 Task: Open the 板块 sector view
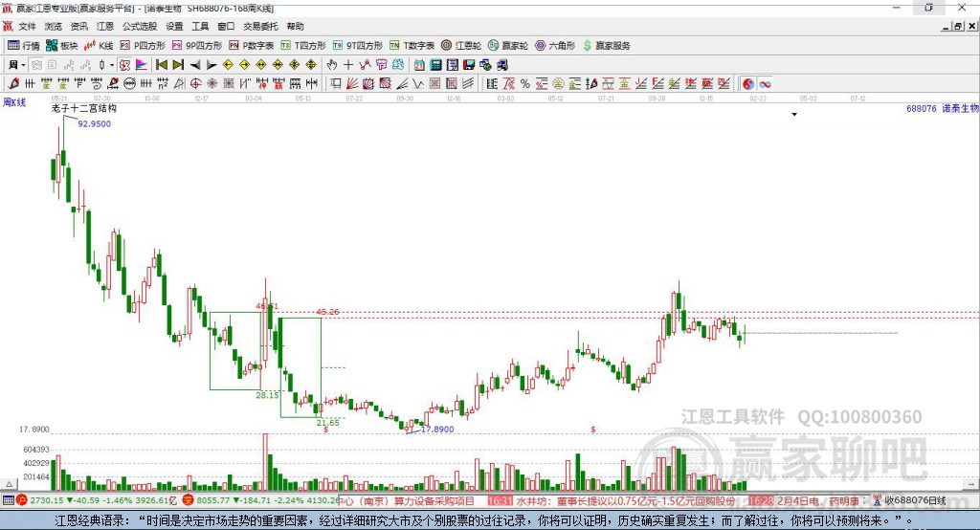(x=61, y=46)
